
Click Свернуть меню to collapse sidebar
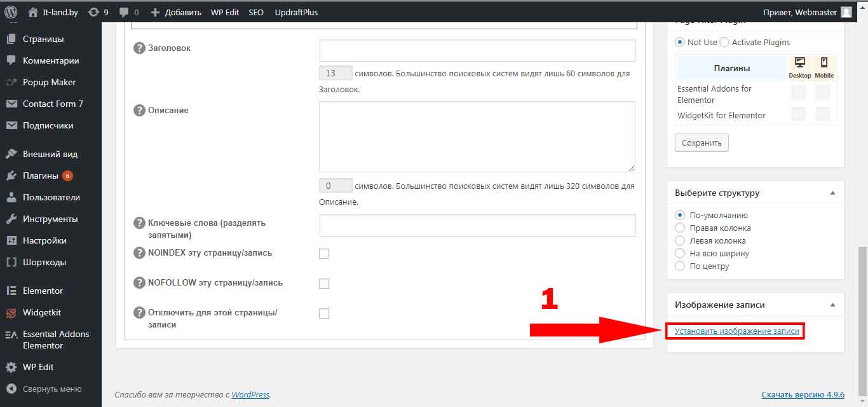point(51,389)
